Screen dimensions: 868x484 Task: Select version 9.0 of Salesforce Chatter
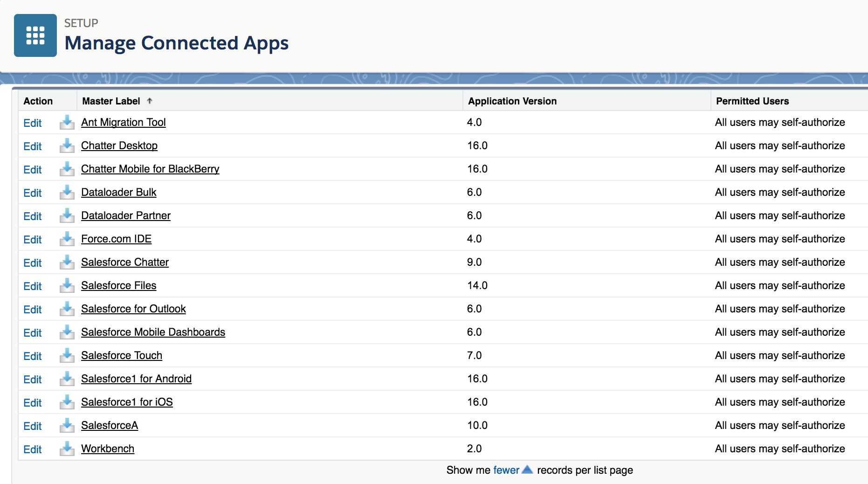coord(475,262)
